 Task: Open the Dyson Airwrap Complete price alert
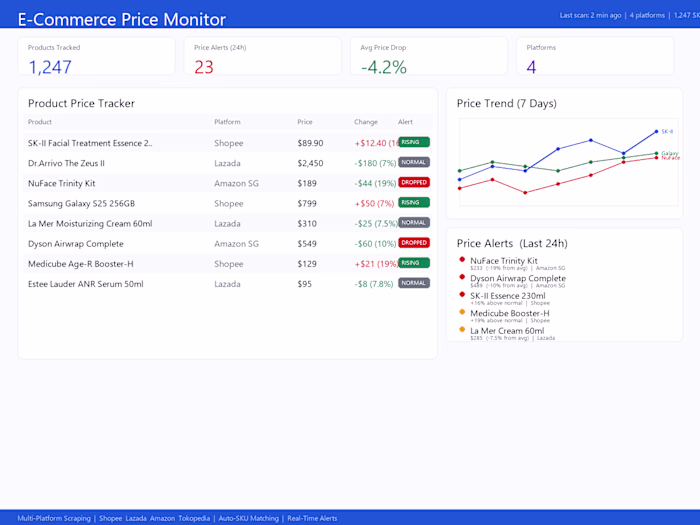pos(518,278)
